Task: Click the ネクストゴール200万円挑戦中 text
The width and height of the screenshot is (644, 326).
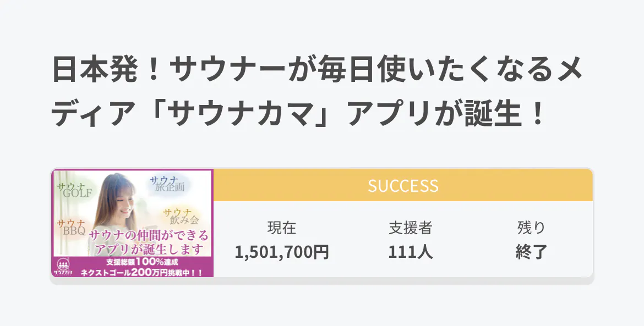Action: point(141,272)
